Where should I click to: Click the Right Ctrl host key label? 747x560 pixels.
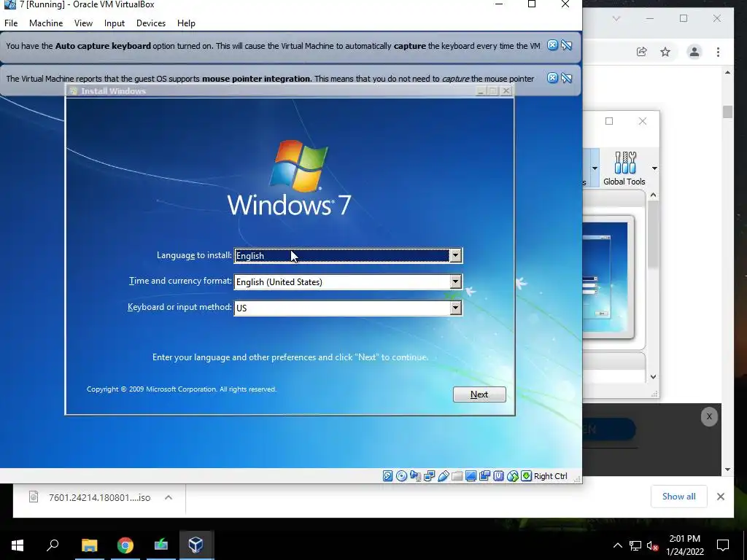(550, 476)
